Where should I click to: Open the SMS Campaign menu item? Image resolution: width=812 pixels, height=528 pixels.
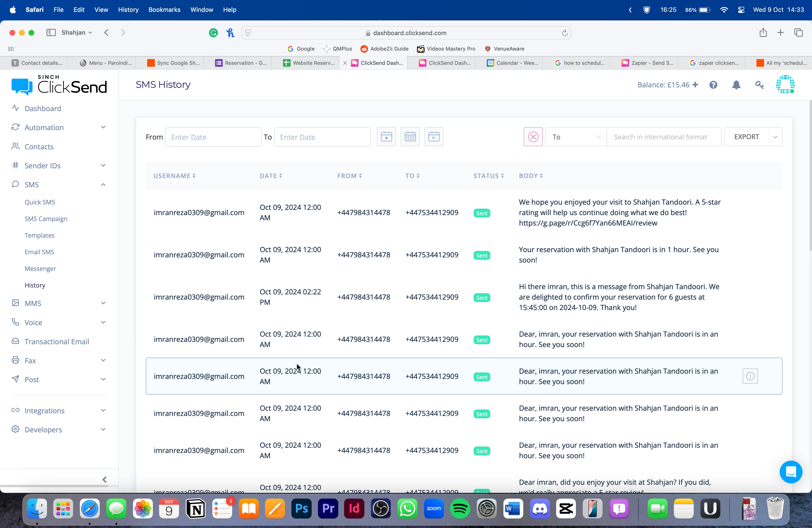(x=46, y=219)
